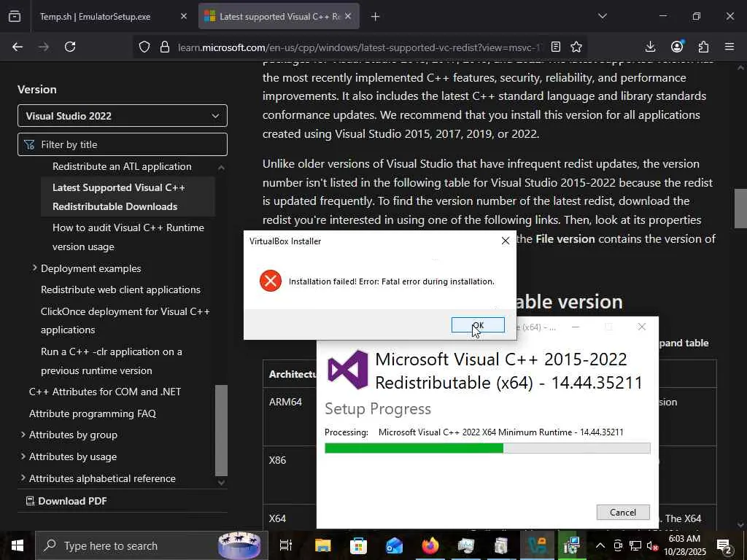The width and height of the screenshot is (747, 560).
Task: Click the Filter by title field
Action: (123, 144)
